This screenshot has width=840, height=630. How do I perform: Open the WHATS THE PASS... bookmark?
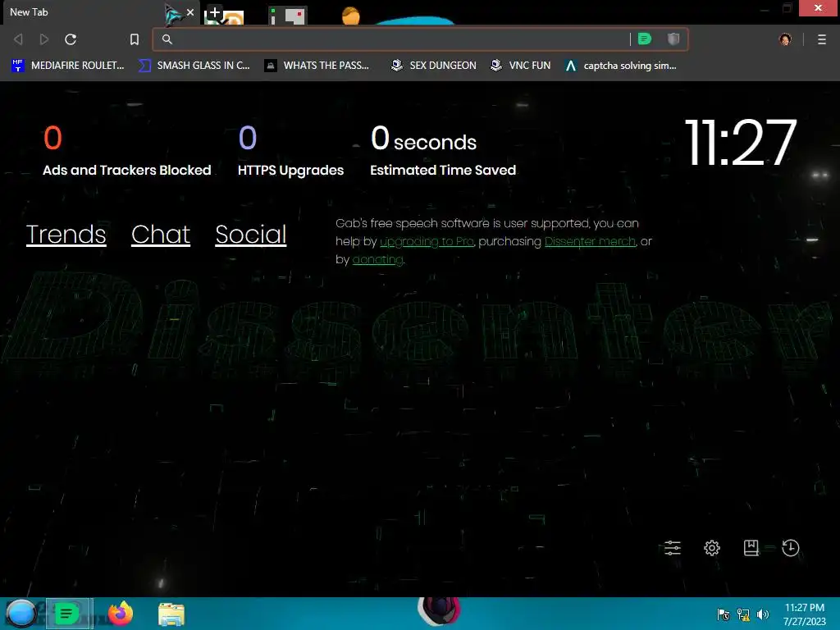click(317, 66)
